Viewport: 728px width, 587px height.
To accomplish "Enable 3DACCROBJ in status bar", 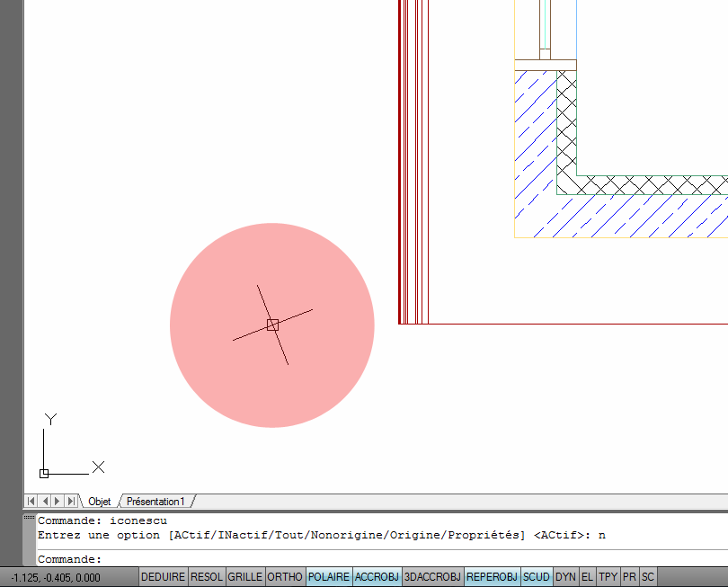I will (x=432, y=576).
